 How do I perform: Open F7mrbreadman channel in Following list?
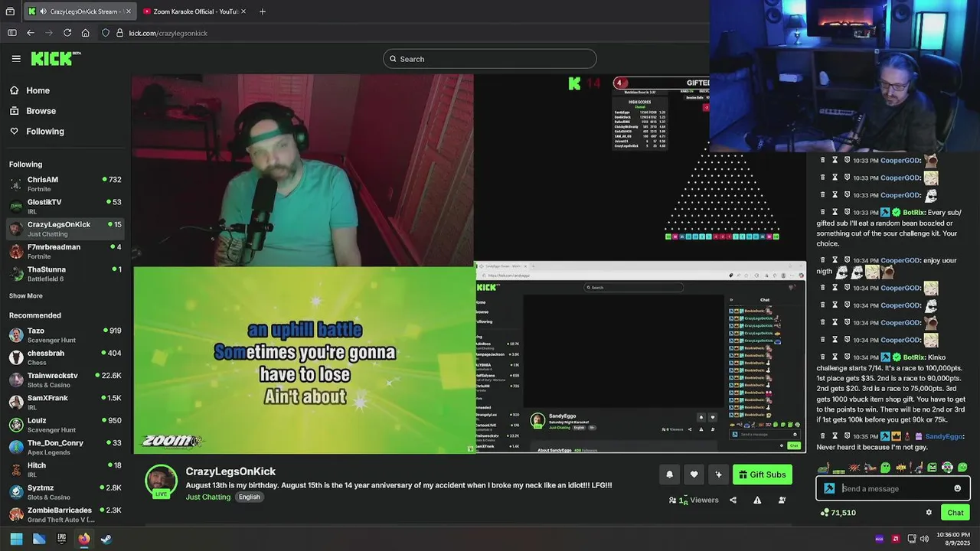click(x=65, y=251)
